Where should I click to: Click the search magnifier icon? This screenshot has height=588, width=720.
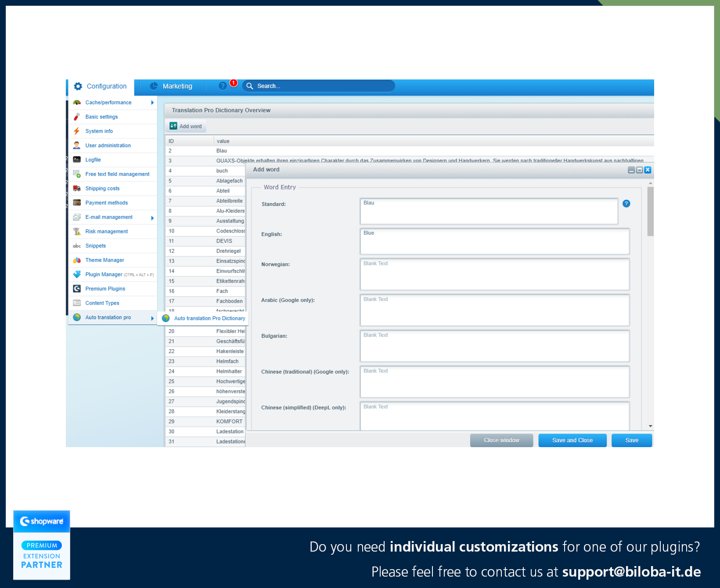(x=250, y=86)
